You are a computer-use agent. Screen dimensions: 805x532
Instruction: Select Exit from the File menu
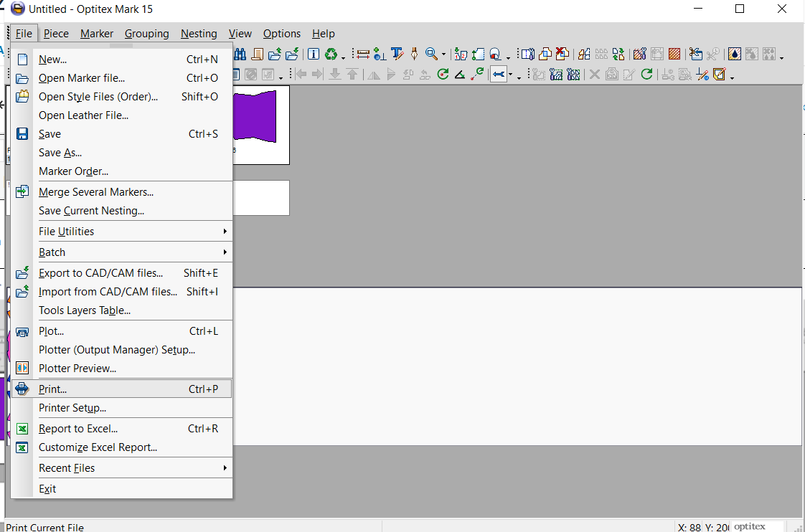122,489
